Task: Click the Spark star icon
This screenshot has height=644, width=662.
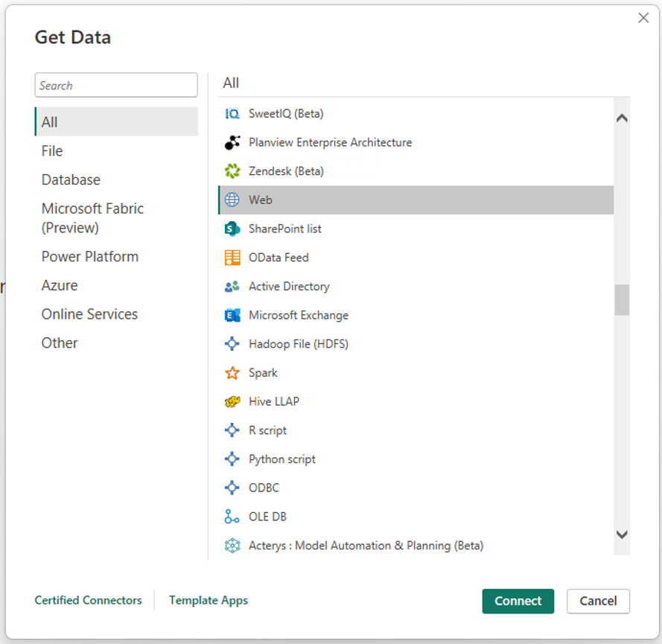Action: coord(232,373)
